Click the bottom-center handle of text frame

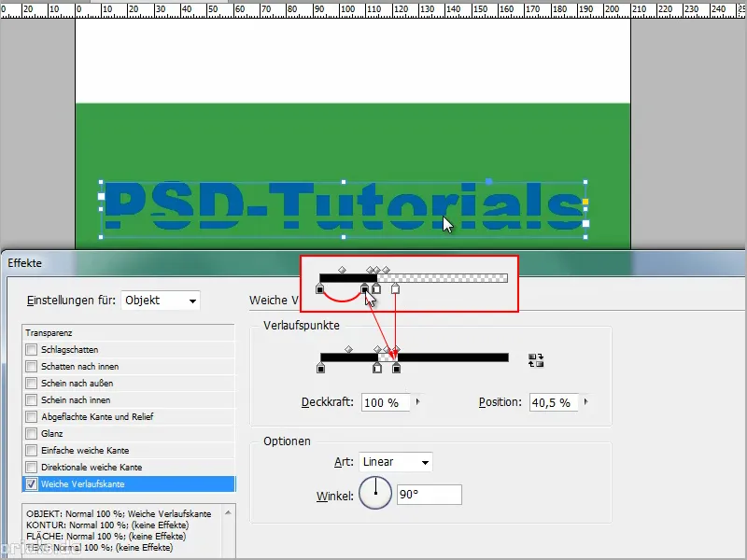pyautogui.click(x=344, y=237)
